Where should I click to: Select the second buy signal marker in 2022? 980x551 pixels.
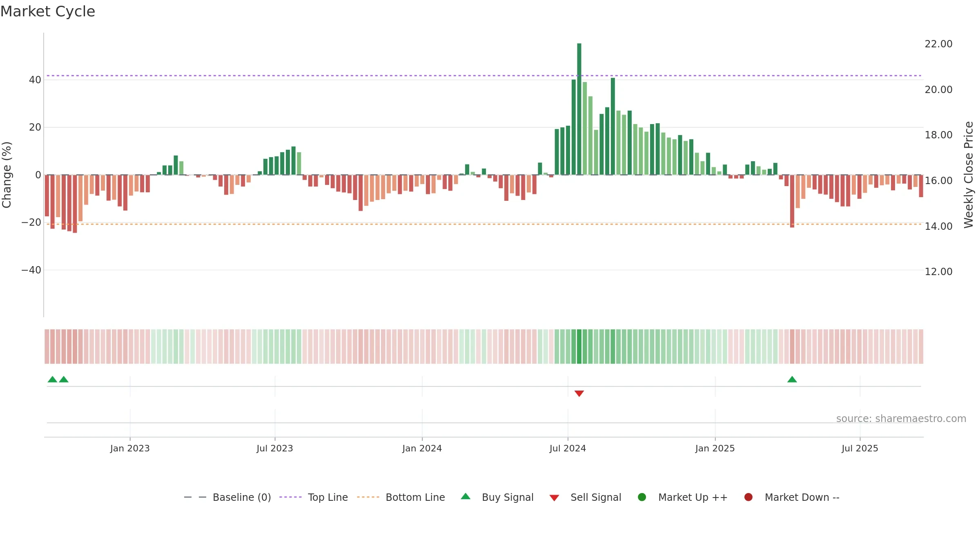[x=64, y=380]
